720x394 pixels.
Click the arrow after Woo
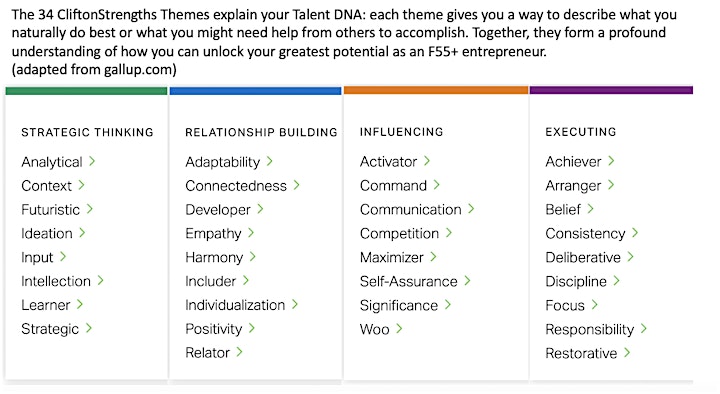tap(399, 328)
